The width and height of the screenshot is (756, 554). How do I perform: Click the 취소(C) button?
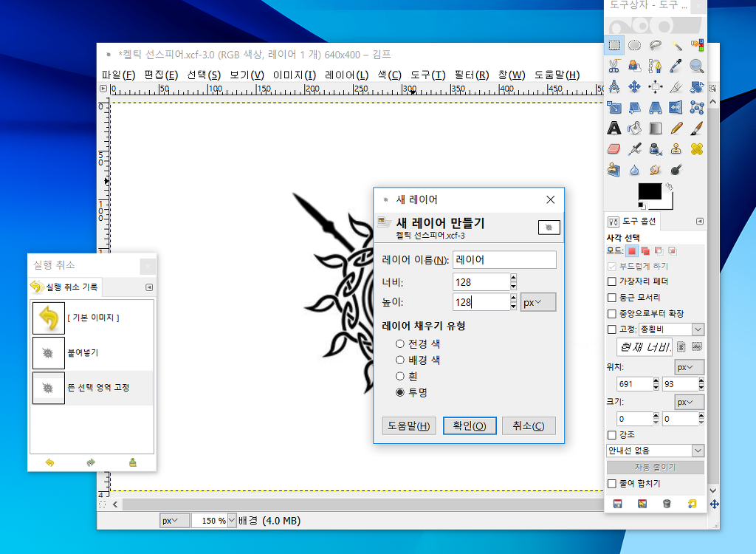pyautogui.click(x=528, y=426)
